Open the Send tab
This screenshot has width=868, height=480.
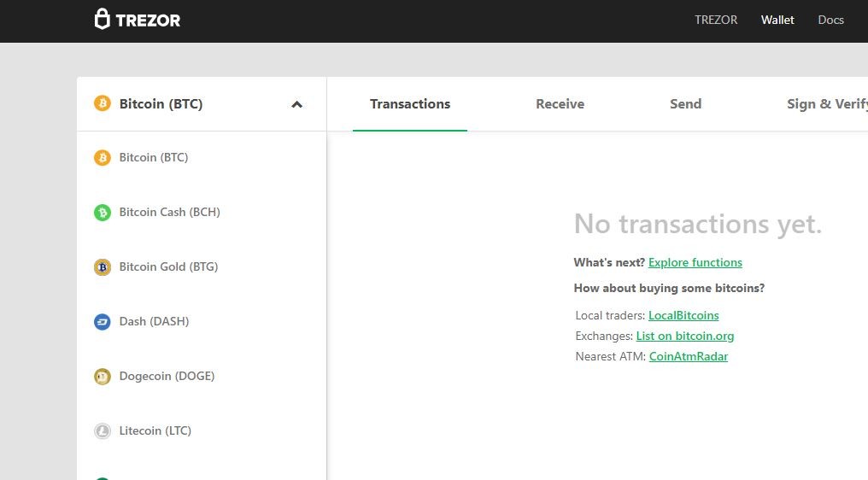[x=685, y=104]
